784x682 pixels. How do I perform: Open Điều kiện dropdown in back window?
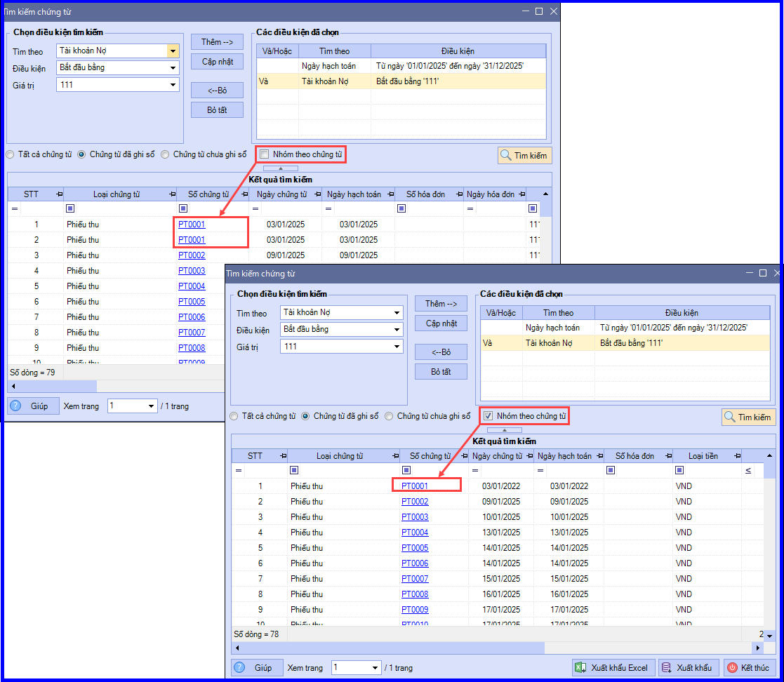coord(173,67)
